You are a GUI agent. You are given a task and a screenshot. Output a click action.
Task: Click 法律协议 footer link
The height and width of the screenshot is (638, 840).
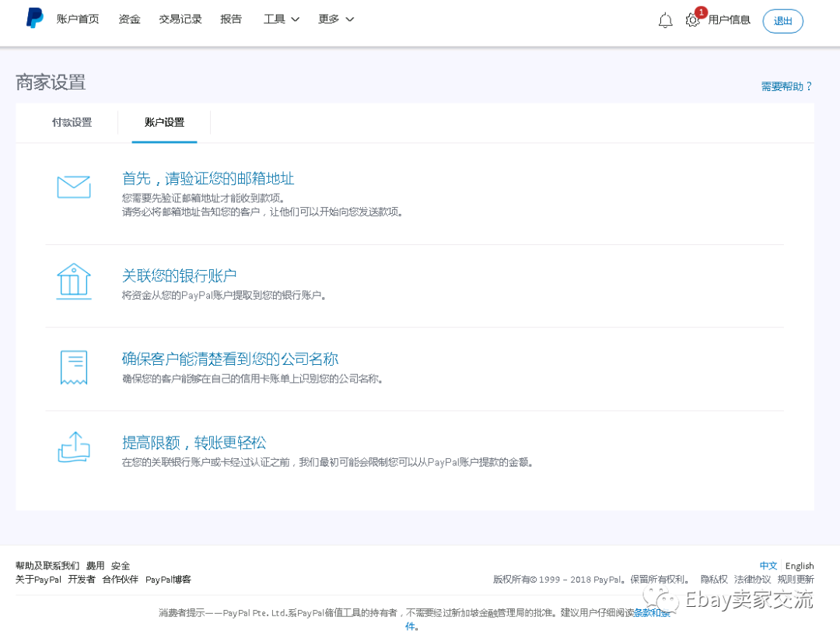click(x=752, y=580)
